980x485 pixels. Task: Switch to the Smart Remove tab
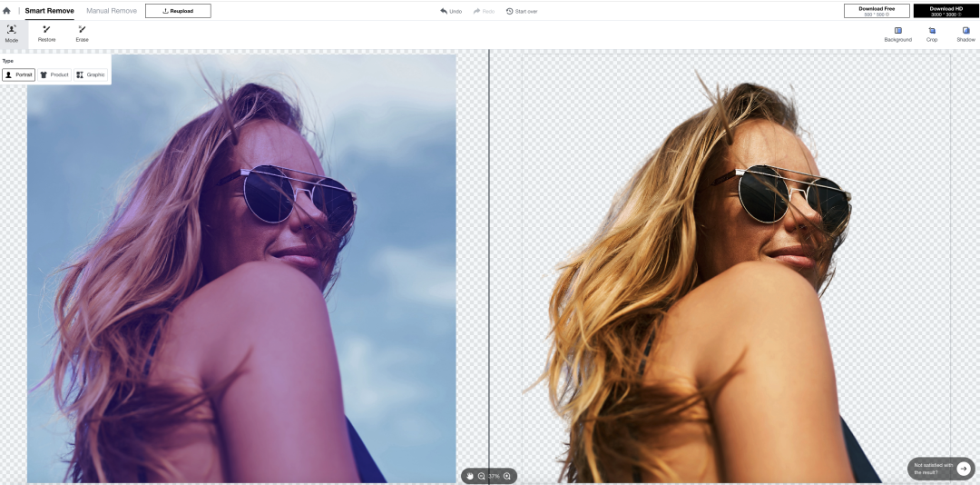[49, 11]
